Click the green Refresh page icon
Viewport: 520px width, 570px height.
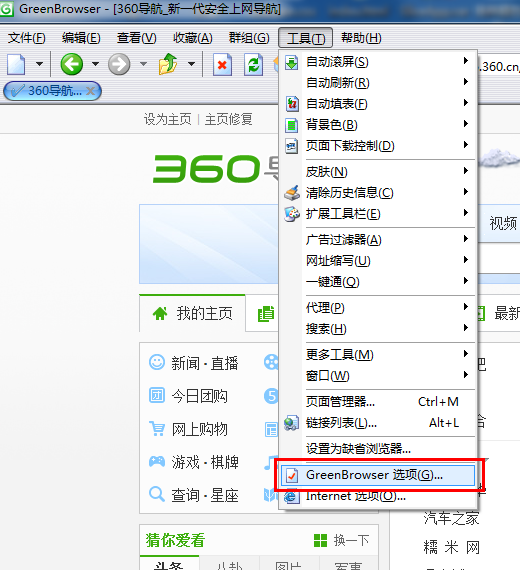click(x=253, y=65)
